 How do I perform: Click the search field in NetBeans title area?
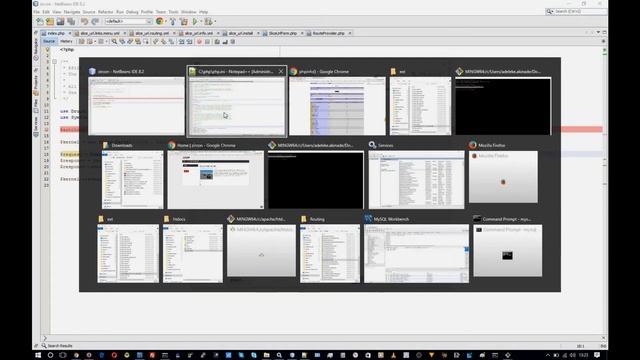tap(576, 11)
